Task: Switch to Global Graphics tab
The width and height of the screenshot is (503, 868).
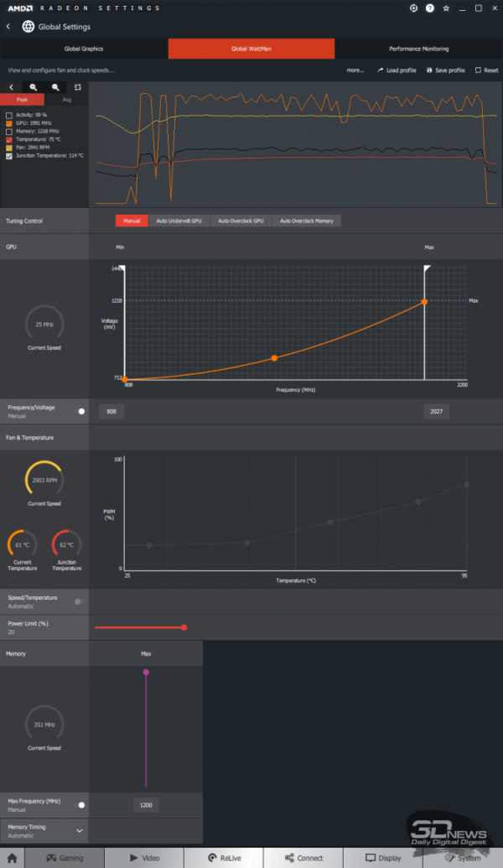Action: coord(84,49)
